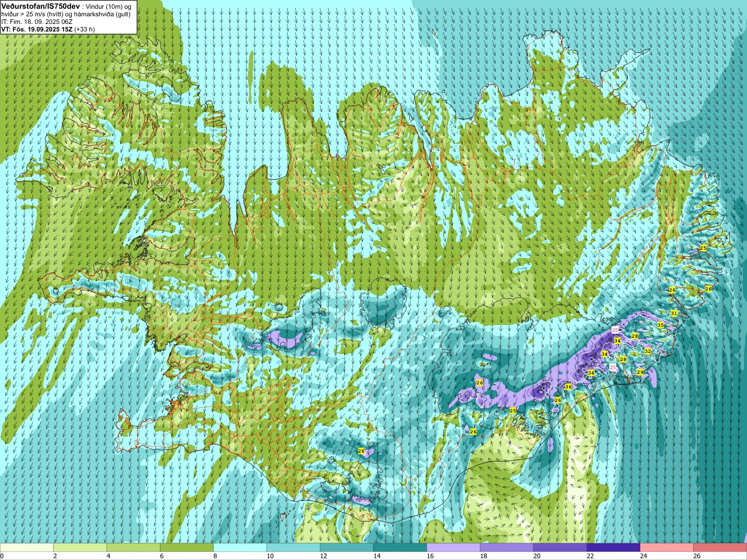Click the 0–2 m/s pale yellow legend swatch
Image resolution: width=747 pixels, height=560 pixels.
click(27, 548)
